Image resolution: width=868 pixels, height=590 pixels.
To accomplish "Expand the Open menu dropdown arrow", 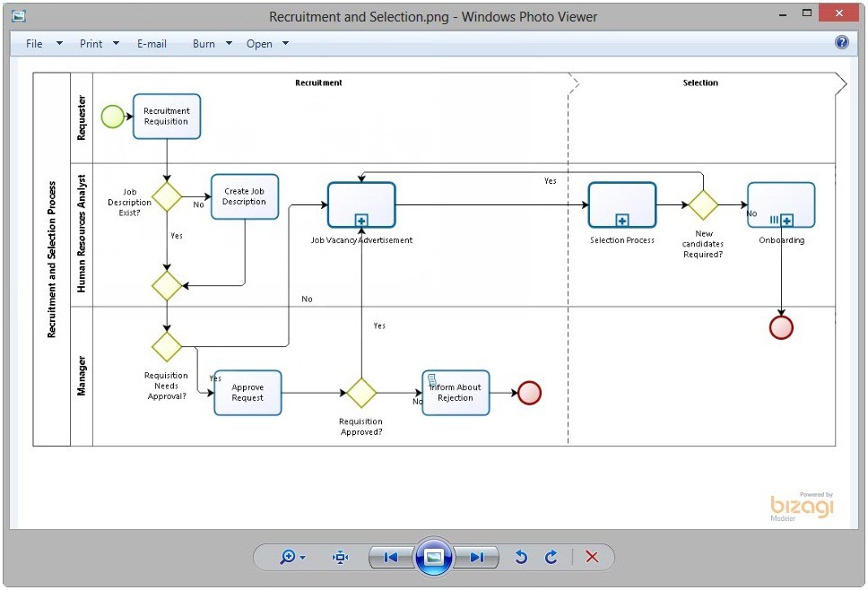I will click(x=285, y=43).
